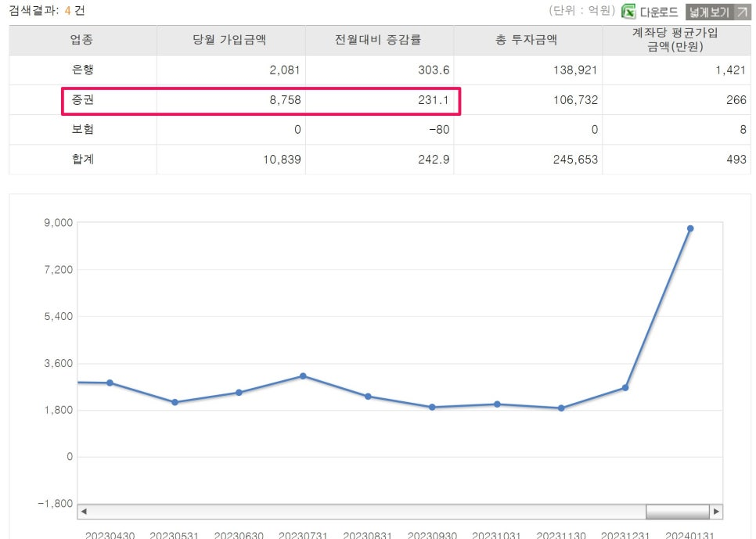Click the 증권 row label
This screenshot has width=756, height=539.
(83, 100)
